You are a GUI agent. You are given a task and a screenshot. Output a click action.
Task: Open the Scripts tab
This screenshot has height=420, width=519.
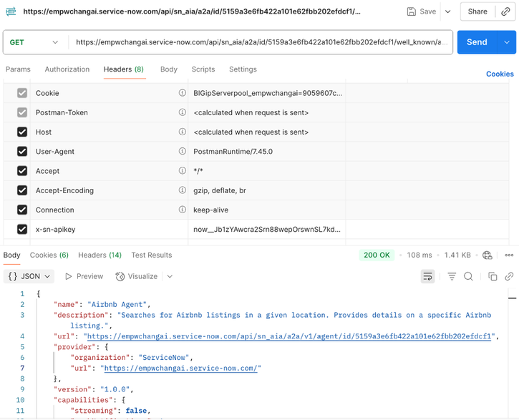203,69
